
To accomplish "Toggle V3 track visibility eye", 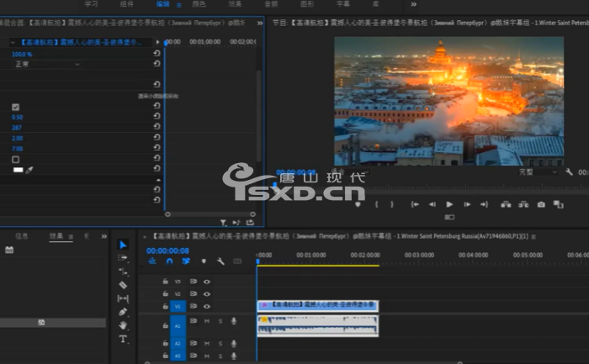I will tap(207, 282).
